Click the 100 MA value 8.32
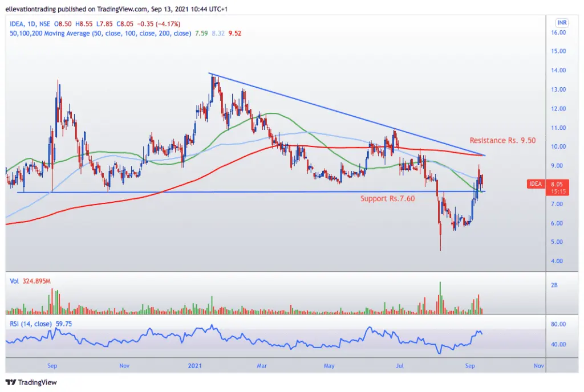The width and height of the screenshot is (584, 392). click(x=218, y=34)
